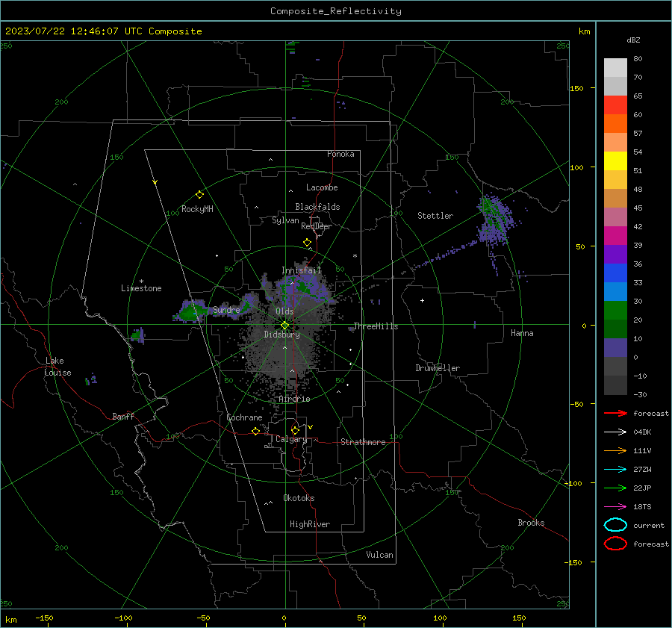Click the Stettler map label
Viewport: 672px width, 628px height.
click(x=435, y=216)
